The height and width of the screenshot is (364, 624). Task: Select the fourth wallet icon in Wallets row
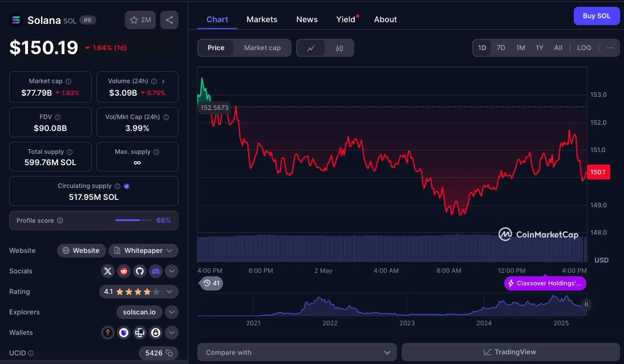(156, 333)
